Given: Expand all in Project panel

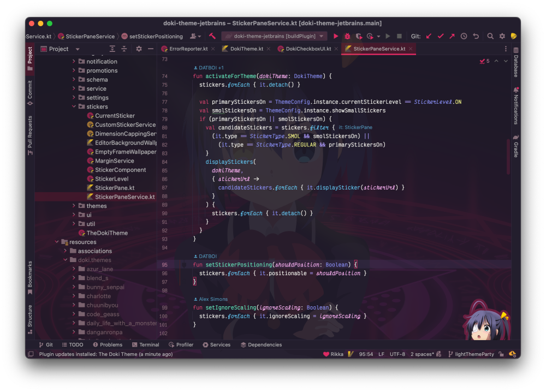Looking at the screenshot, I should point(112,49).
